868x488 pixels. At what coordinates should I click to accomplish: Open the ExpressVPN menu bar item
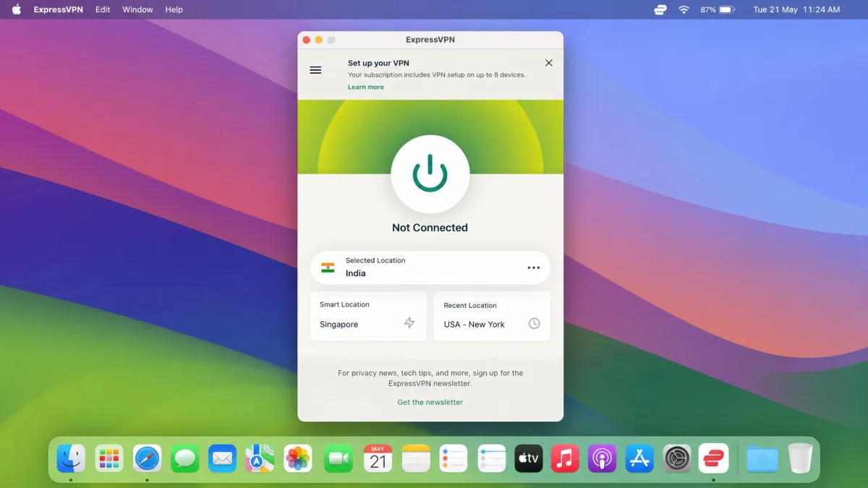[x=58, y=9]
